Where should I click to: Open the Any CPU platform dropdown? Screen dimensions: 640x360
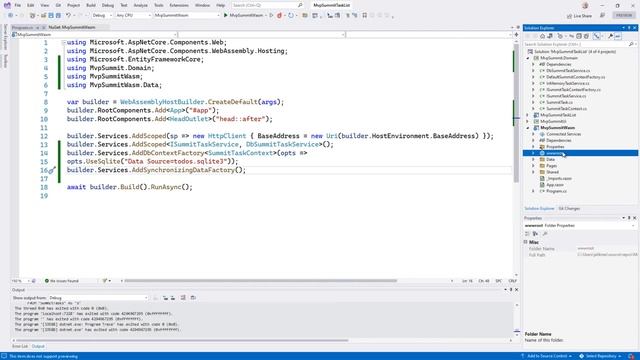(x=133, y=15)
